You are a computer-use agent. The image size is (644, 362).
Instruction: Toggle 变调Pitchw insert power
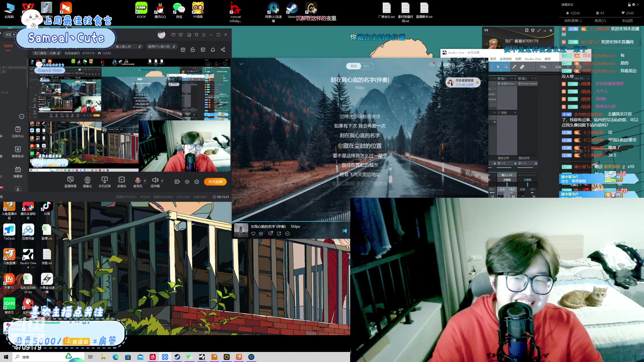(x=499, y=84)
